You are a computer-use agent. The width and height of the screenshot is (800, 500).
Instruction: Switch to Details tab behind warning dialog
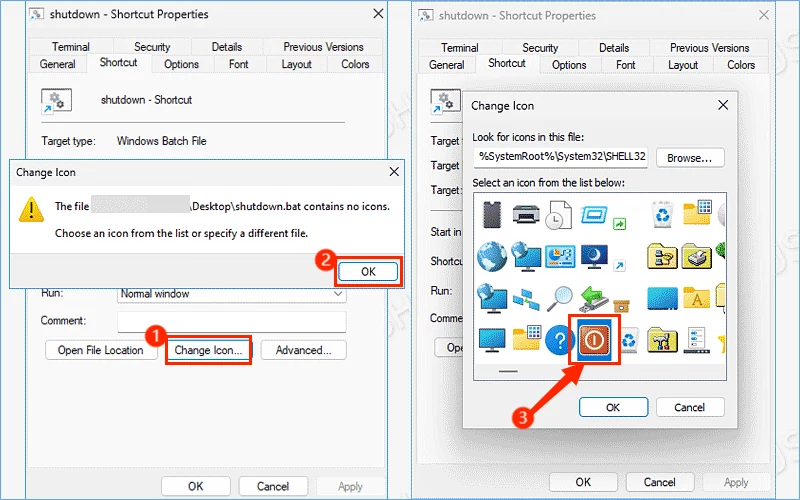coord(227,46)
